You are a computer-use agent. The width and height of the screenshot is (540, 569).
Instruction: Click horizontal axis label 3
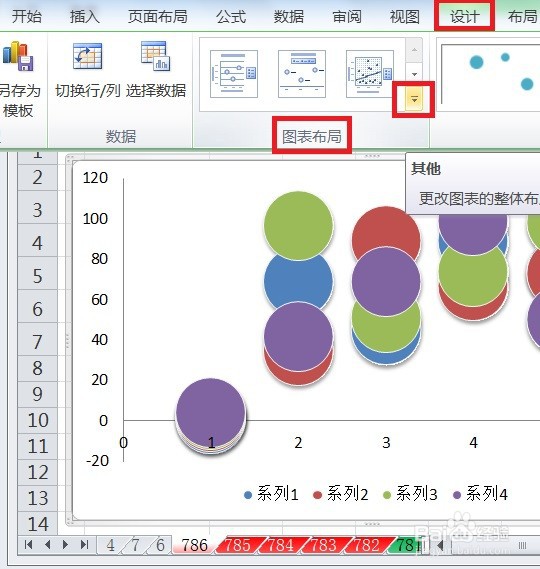386,443
